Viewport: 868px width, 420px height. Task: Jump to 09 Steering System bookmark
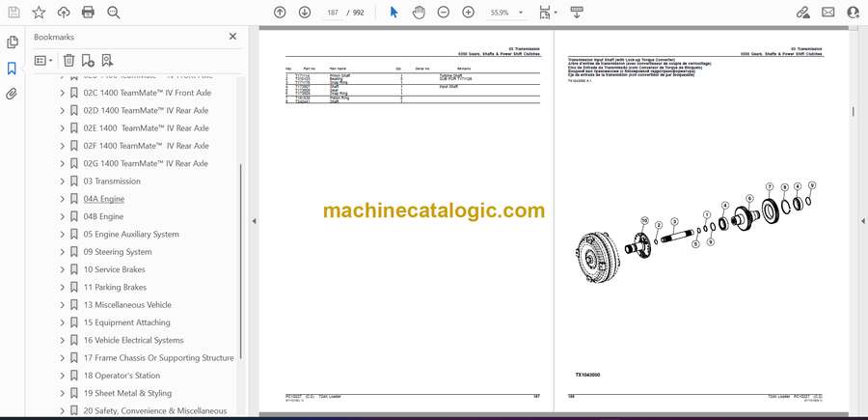(x=117, y=252)
